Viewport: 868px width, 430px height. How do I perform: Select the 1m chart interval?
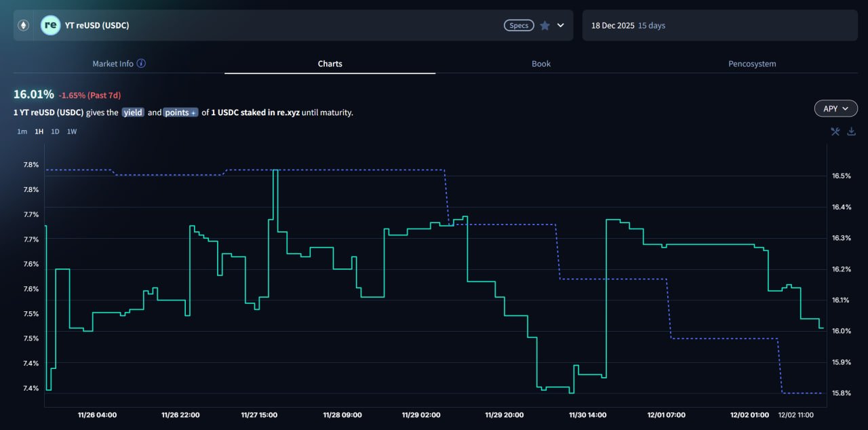coord(22,132)
